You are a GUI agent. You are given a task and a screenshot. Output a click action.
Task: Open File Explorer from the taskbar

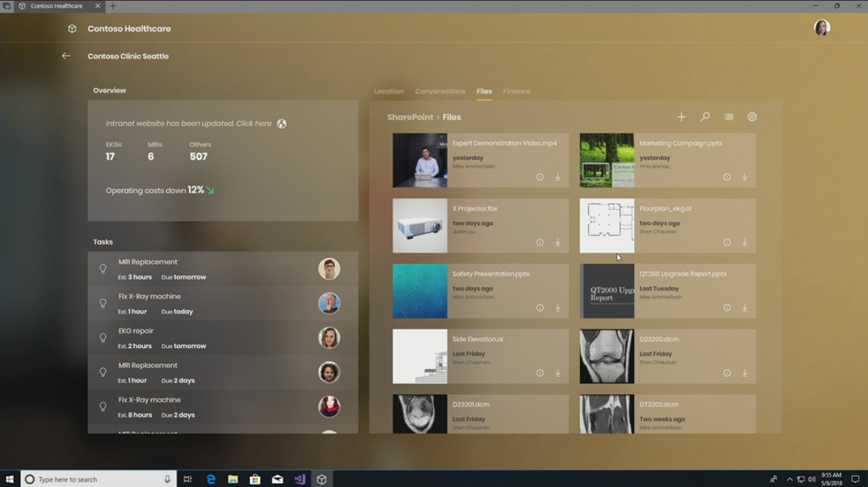point(233,479)
